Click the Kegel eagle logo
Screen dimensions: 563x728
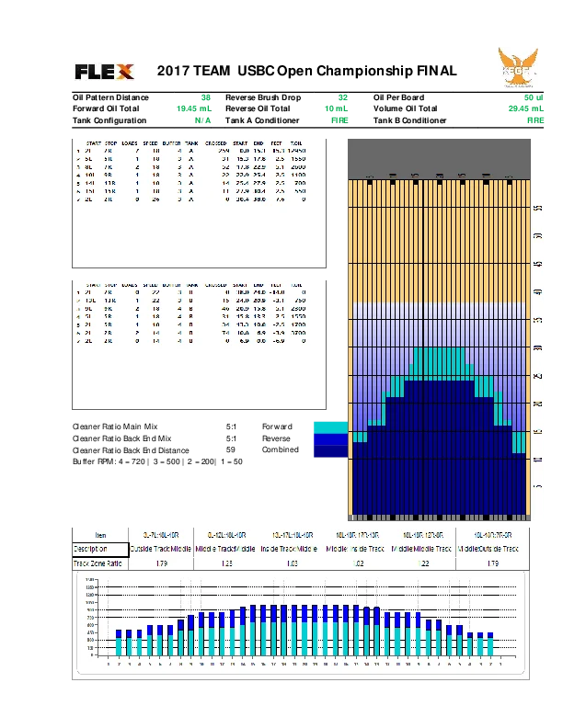click(x=518, y=67)
